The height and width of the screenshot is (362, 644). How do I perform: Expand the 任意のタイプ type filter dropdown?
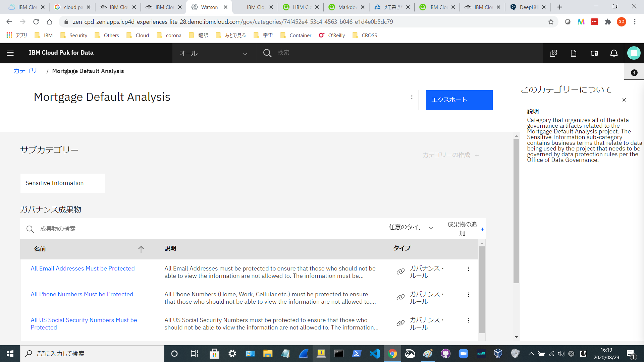click(411, 228)
